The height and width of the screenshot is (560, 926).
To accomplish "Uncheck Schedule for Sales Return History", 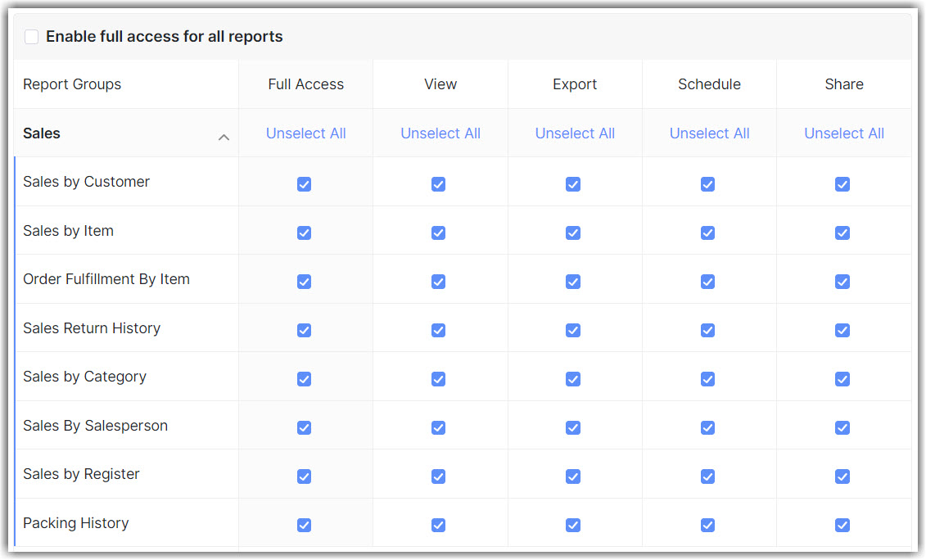I will (707, 330).
